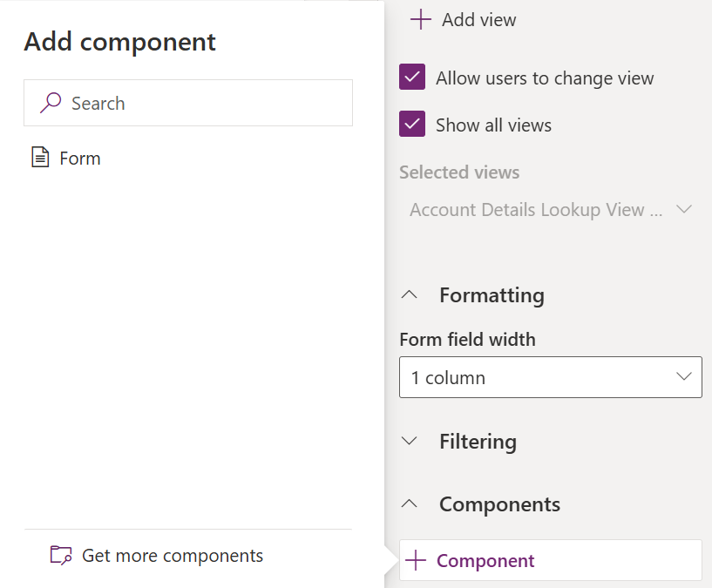Uncheck the Show all views checkbox

[412, 125]
